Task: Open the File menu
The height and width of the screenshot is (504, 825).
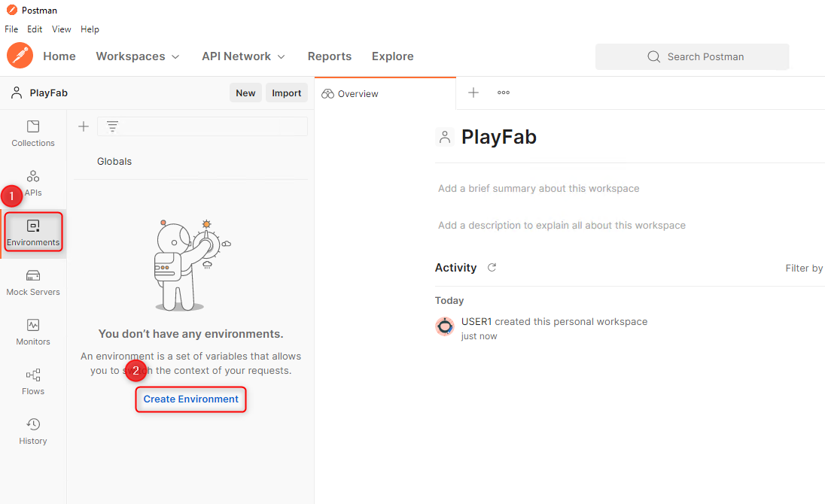Action: click(x=11, y=29)
